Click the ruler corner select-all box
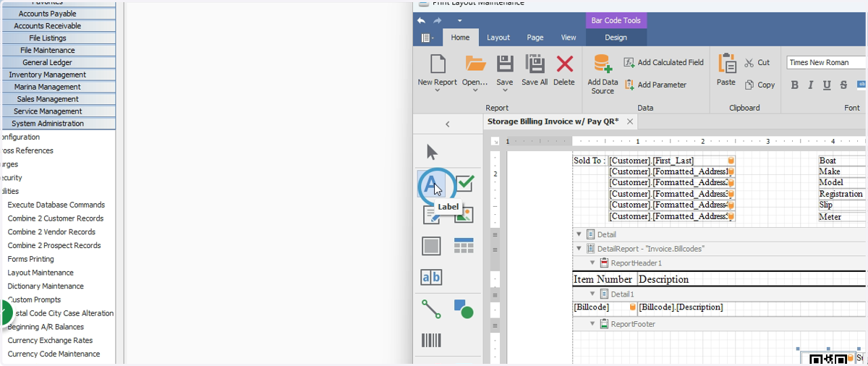 [x=495, y=142]
